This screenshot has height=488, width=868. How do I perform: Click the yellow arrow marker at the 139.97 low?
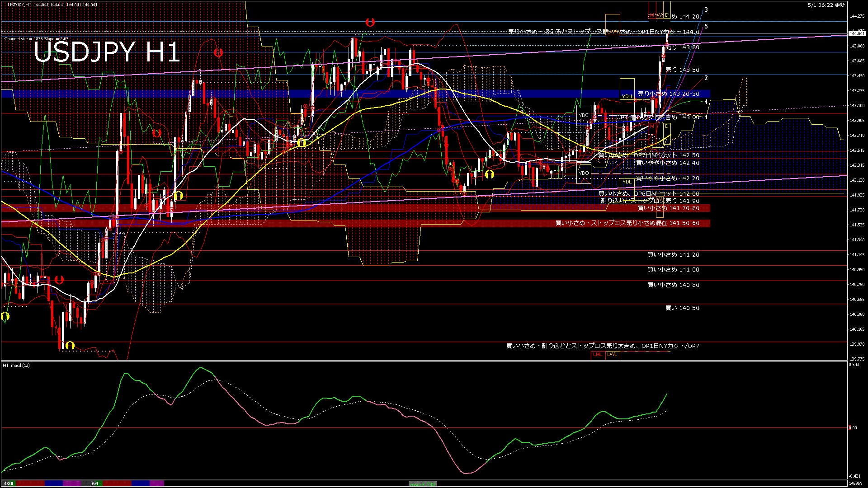tap(70, 346)
